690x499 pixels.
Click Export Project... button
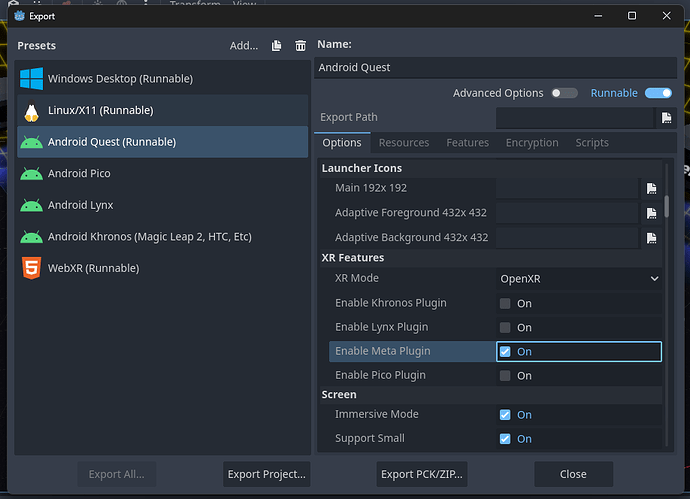click(x=267, y=474)
